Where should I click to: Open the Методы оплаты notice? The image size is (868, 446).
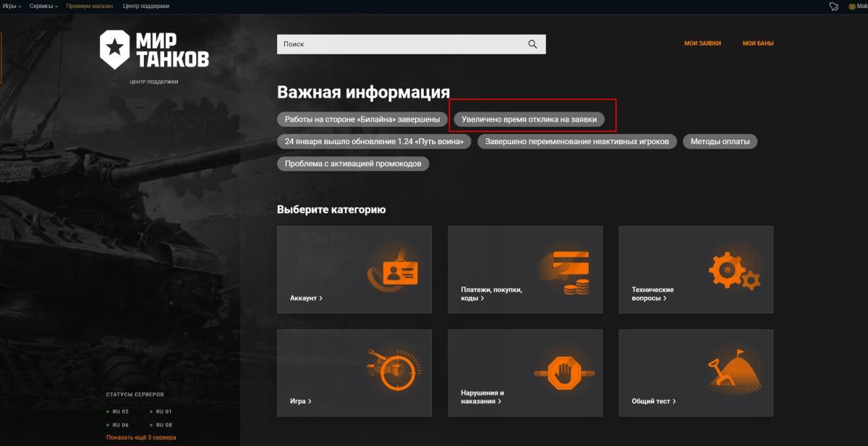(x=720, y=141)
